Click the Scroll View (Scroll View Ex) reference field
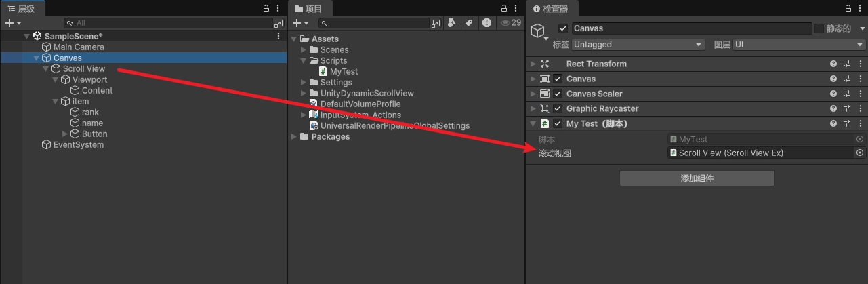This screenshot has height=284, width=868. click(760, 153)
